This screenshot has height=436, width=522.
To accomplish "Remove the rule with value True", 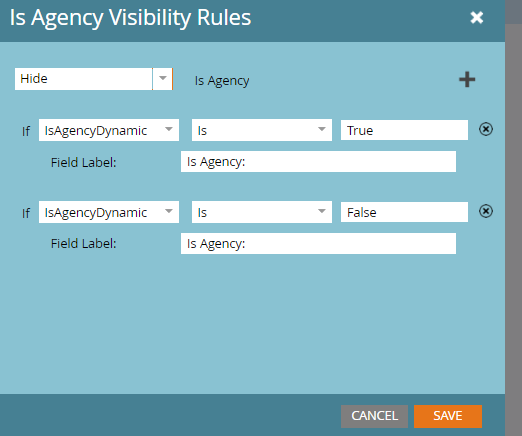I will pyautogui.click(x=486, y=129).
